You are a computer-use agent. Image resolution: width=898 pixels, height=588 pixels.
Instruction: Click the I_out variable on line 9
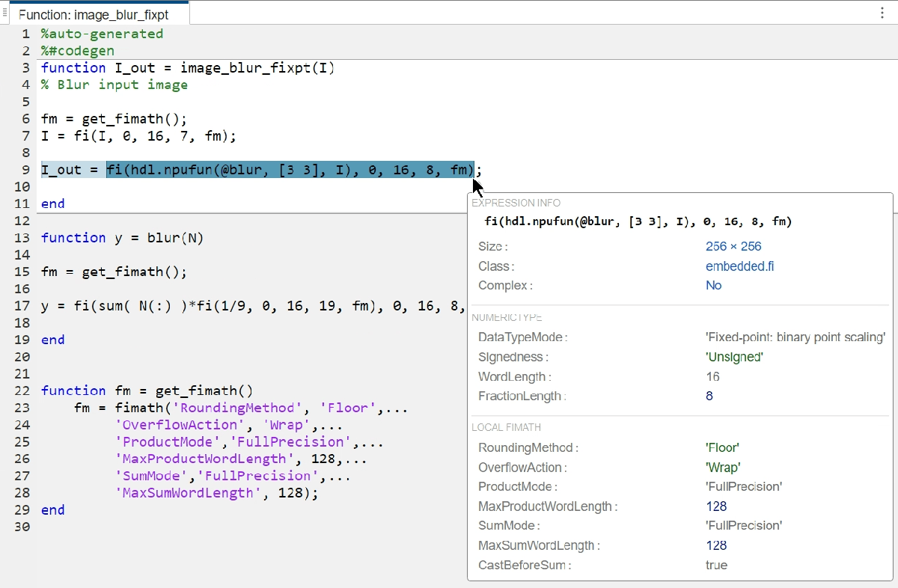point(61,170)
